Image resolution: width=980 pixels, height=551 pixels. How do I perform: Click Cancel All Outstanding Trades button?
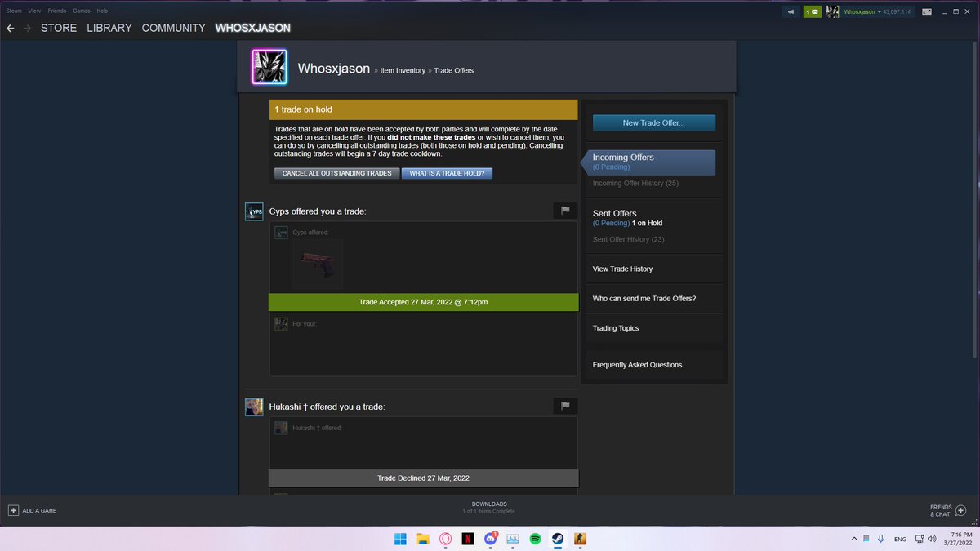pyautogui.click(x=337, y=173)
